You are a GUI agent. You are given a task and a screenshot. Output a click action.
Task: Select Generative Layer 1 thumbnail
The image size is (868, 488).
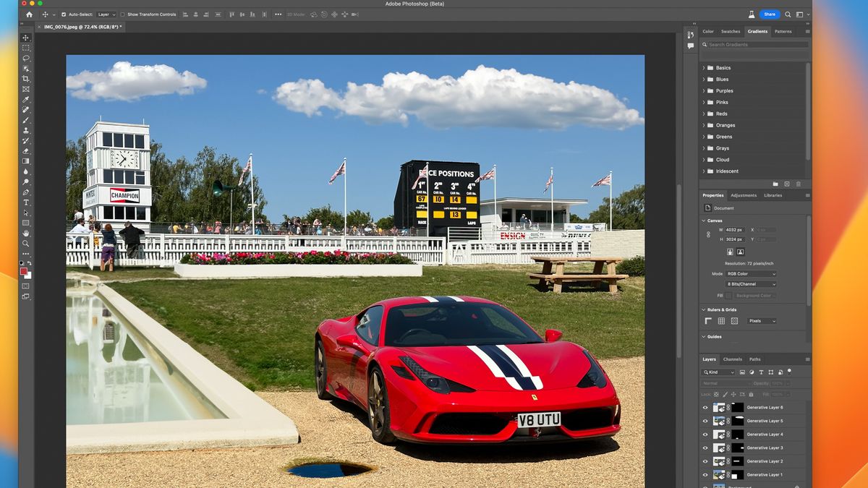tap(719, 474)
